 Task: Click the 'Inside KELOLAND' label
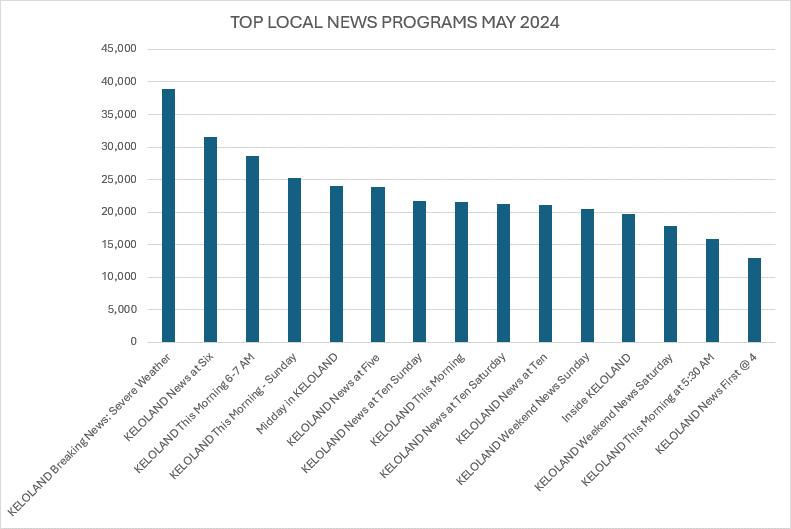tap(596, 387)
